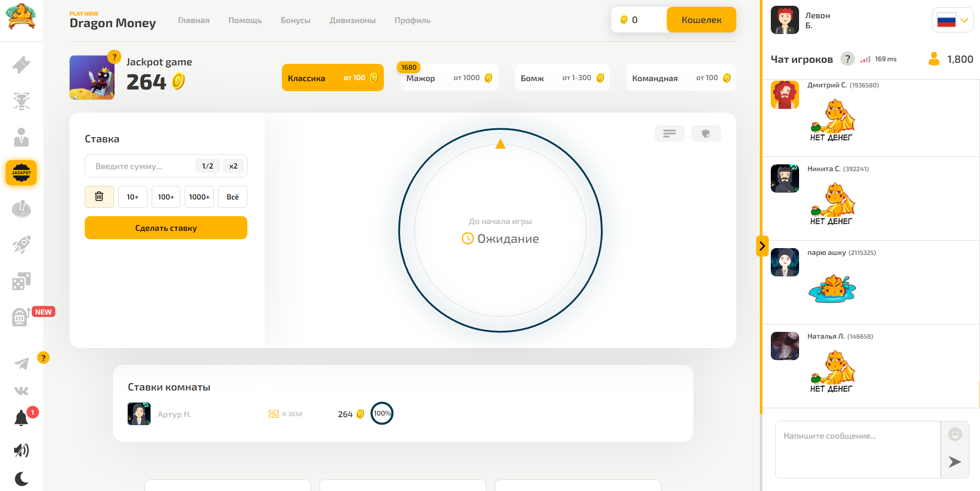Open the Бонусы menu item

tap(295, 20)
